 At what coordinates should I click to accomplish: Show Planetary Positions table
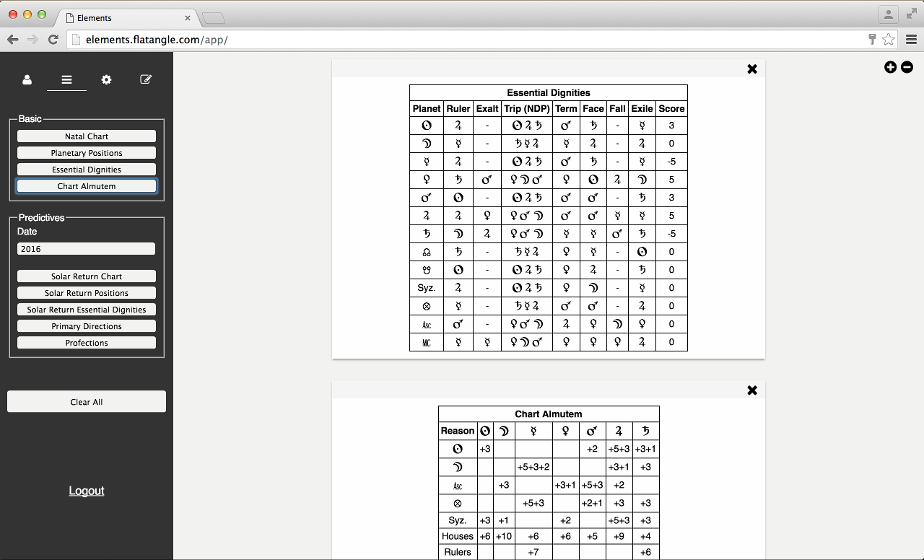point(87,153)
